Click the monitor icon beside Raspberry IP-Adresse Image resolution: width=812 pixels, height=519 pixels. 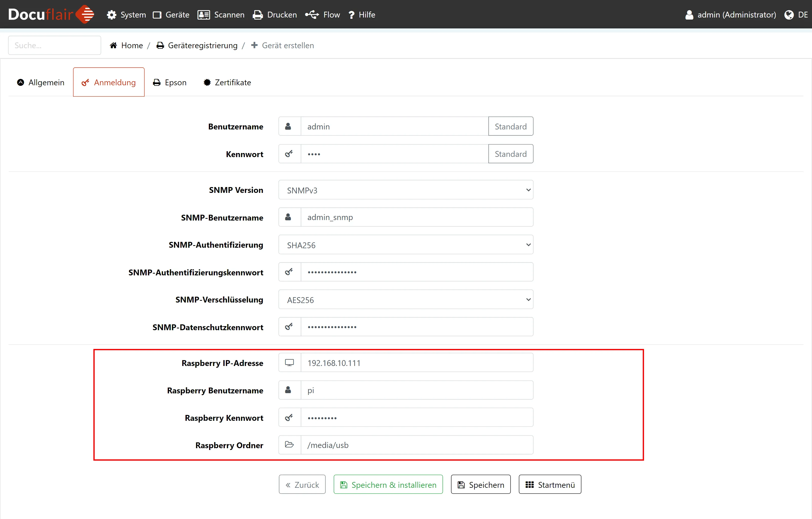[289, 363]
